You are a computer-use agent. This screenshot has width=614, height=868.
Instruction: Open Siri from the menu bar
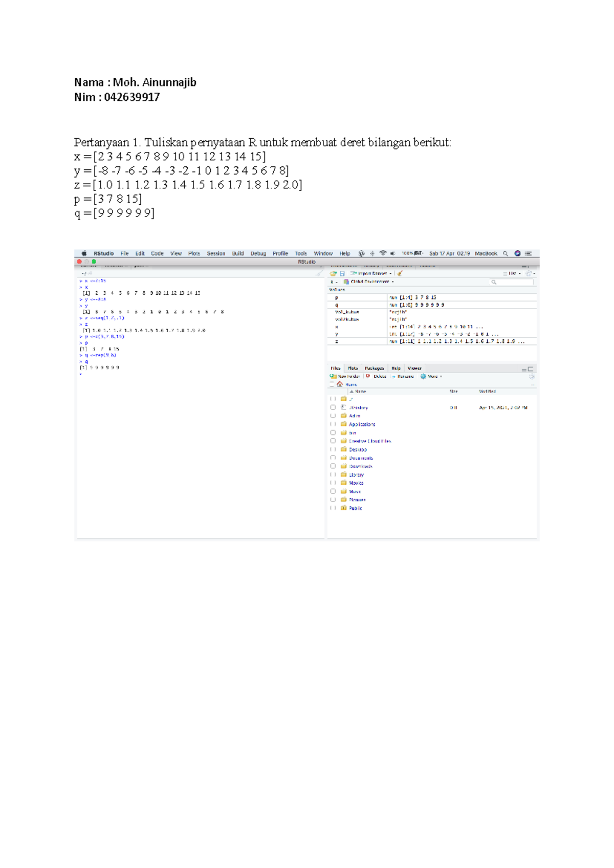pos(517,253)
